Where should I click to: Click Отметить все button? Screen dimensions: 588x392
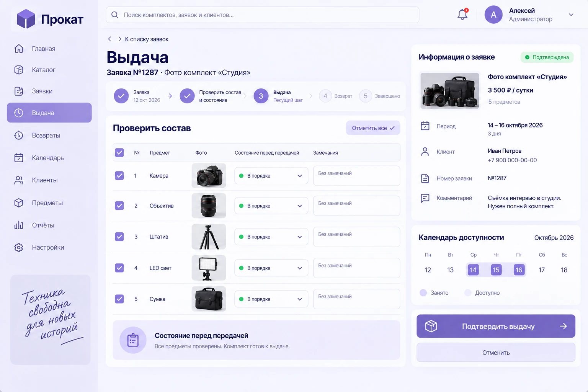pos(373,128)
